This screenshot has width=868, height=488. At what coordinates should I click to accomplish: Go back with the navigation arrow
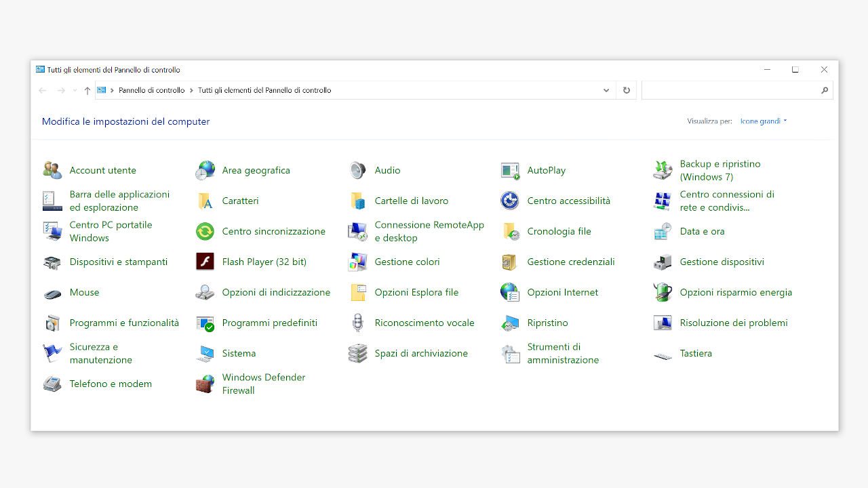pos(43,90)
